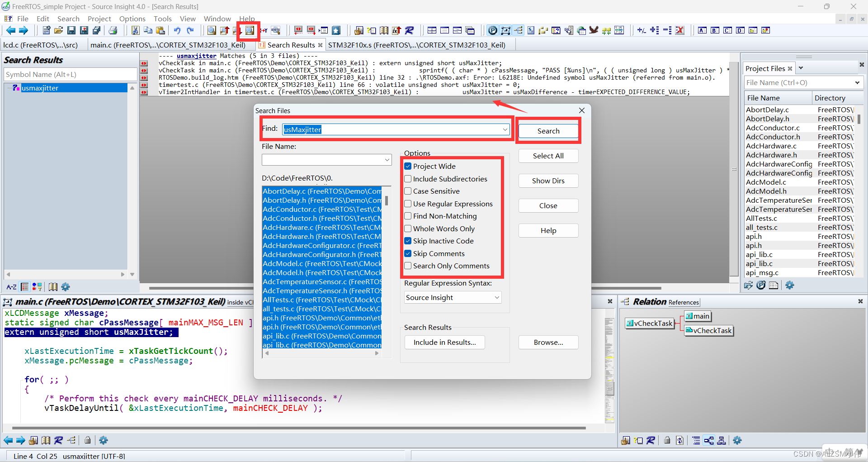Open the Regular Expression Syntax dropdown
The image size is (868, 462).
pos(496,297)
